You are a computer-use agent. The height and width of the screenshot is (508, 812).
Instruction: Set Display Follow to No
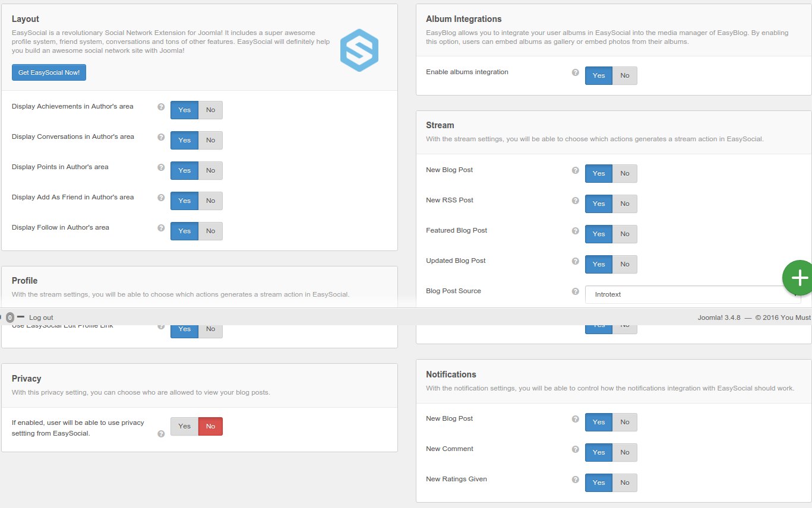pos(210,231)
